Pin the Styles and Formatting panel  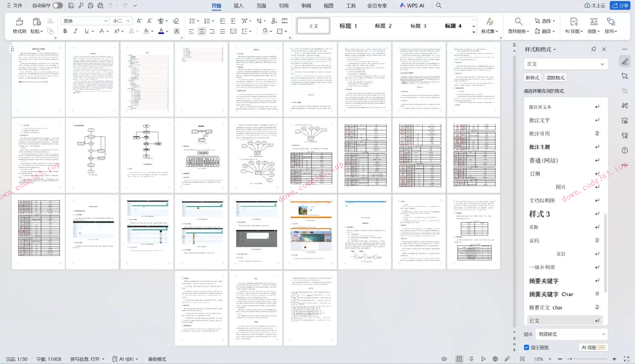point(594,49)
